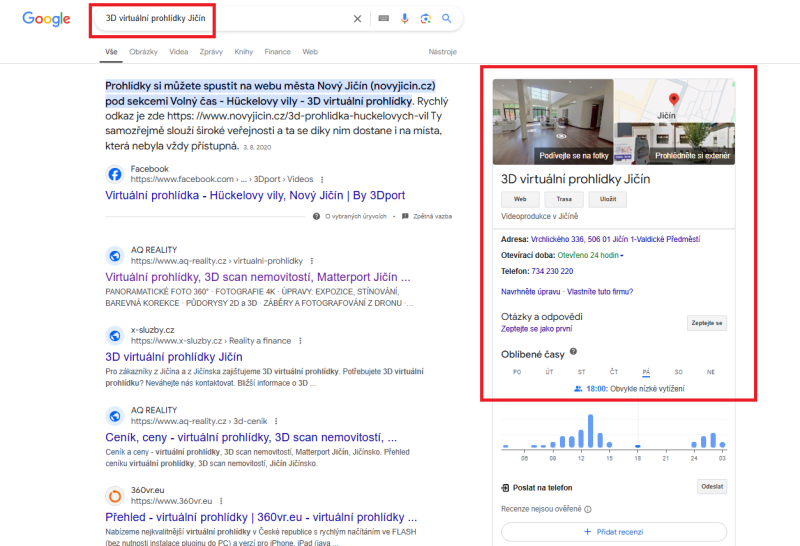Start voice search with the microphone icon

405,18
